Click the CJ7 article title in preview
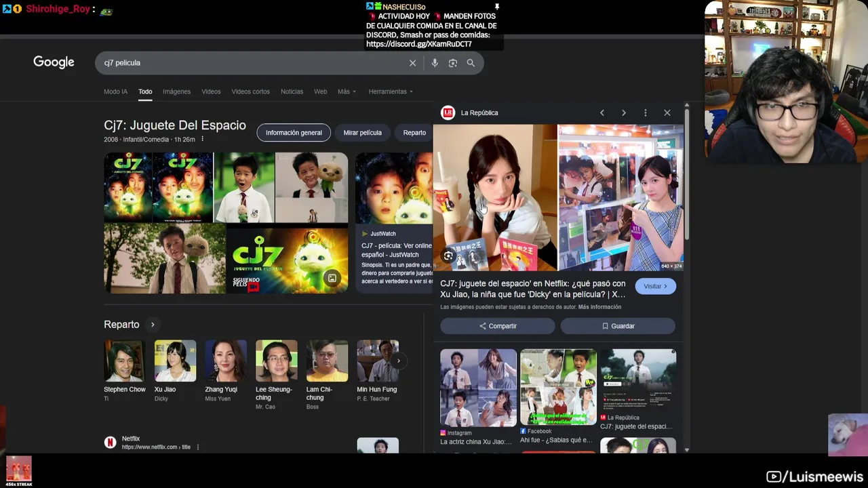868x488 pixels. coord(533,289)
